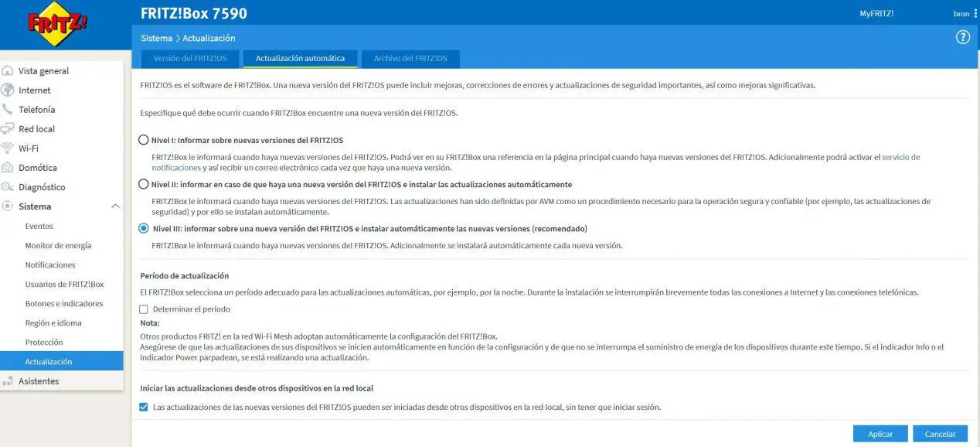This screenshot has height=447, width=980.
Task: Switch to Archivo del FRITZ!OS tab
Action: pyautogui.click(x=410, y=58)
